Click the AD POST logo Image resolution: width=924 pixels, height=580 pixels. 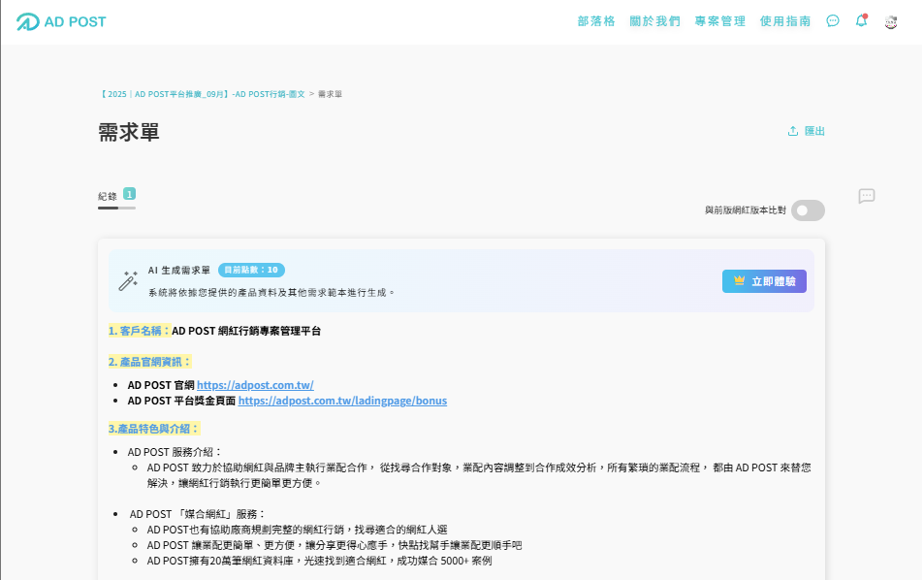[x=61, y=21]
